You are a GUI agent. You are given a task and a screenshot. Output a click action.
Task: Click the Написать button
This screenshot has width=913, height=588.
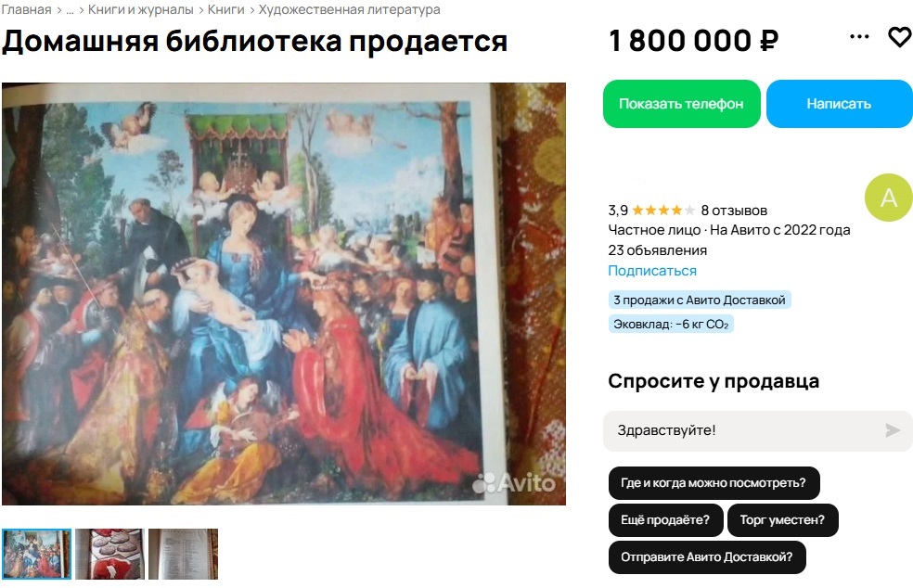point(839,104)
